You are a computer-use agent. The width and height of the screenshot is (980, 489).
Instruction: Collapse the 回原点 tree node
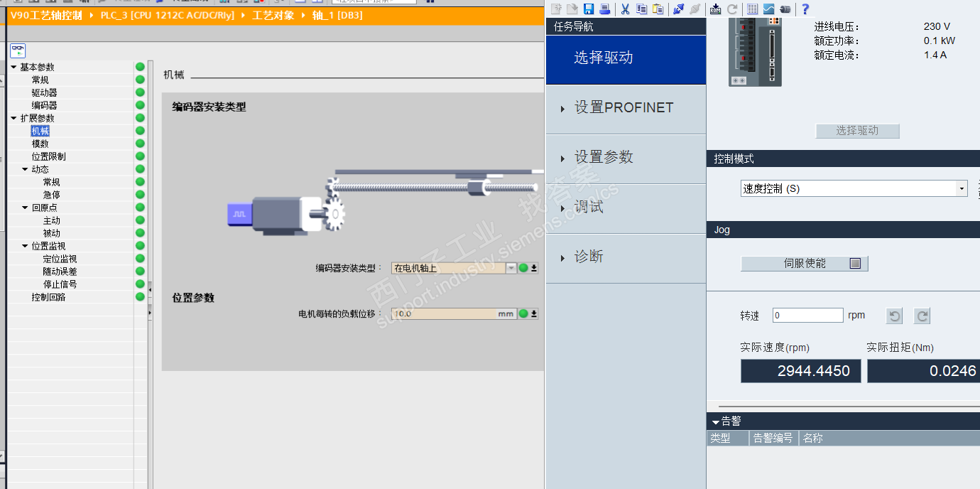(x=25, y=208)
